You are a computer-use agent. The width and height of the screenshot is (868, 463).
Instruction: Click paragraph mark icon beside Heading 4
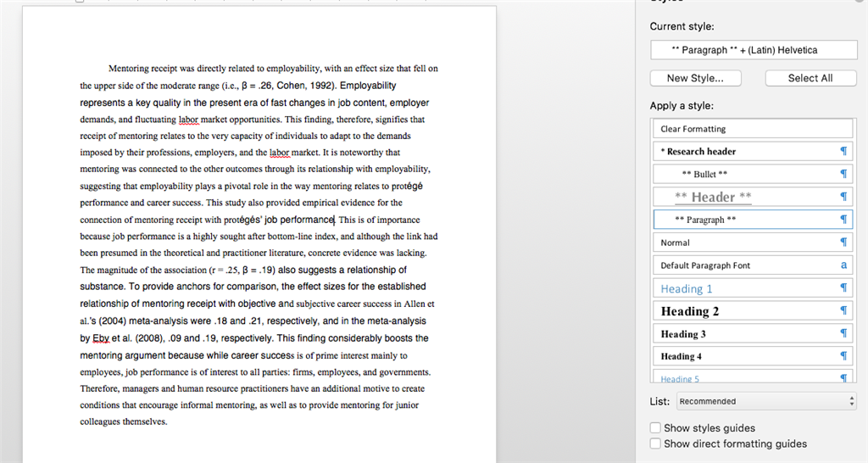(x=843, y=356)
